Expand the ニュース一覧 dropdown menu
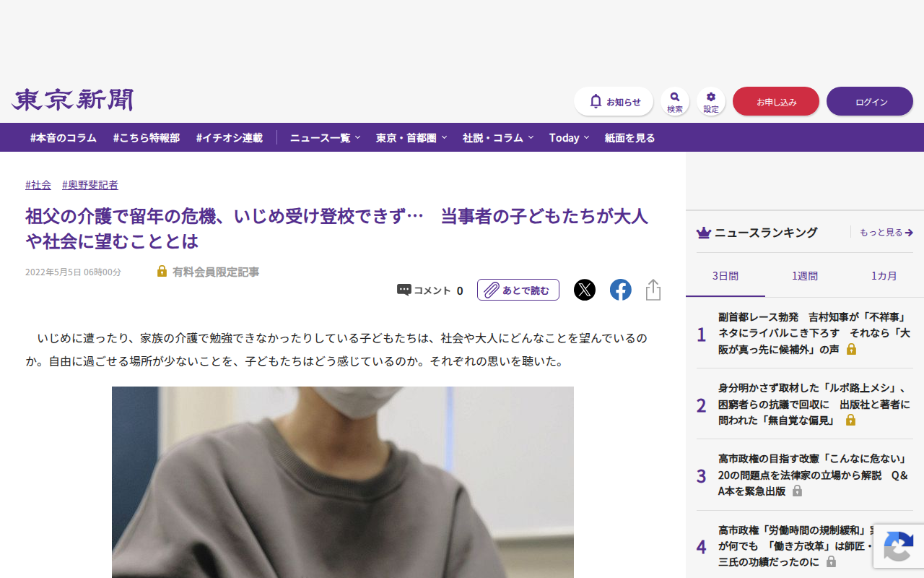Screen dimensions: 924x578 [325, 137]
